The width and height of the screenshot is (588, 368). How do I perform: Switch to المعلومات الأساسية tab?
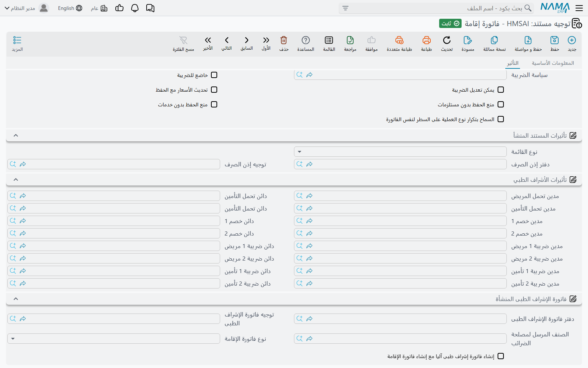(553, 63)
